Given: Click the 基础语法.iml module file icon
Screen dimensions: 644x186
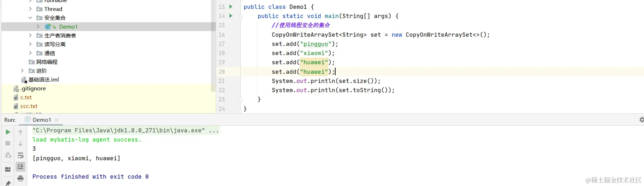Looking at the screenshot, I should pos(24,80).
